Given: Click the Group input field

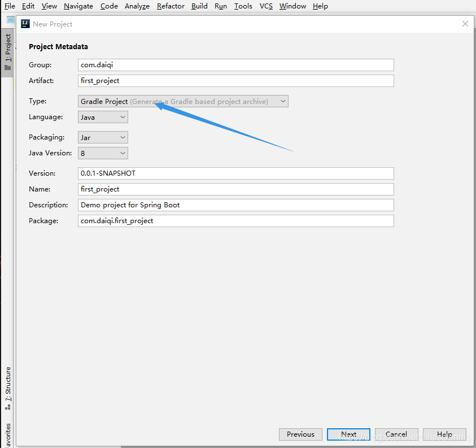Looking at the screenshot, I should click(236, 65).
